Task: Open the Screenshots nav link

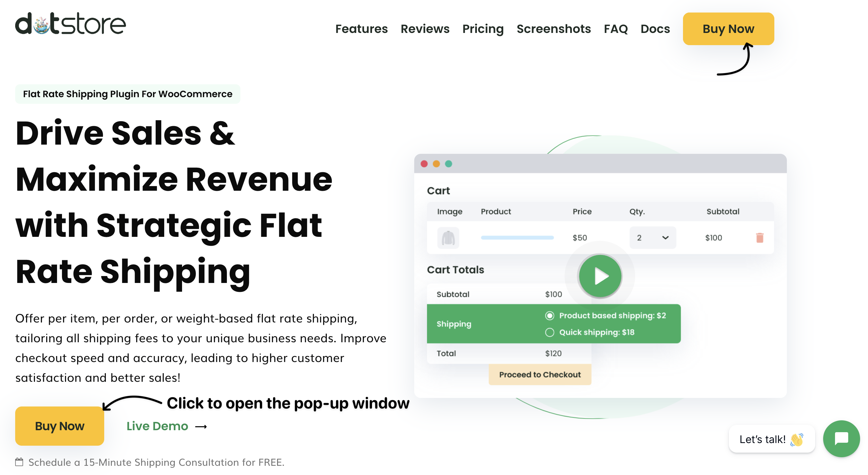Action: point(553,29)
